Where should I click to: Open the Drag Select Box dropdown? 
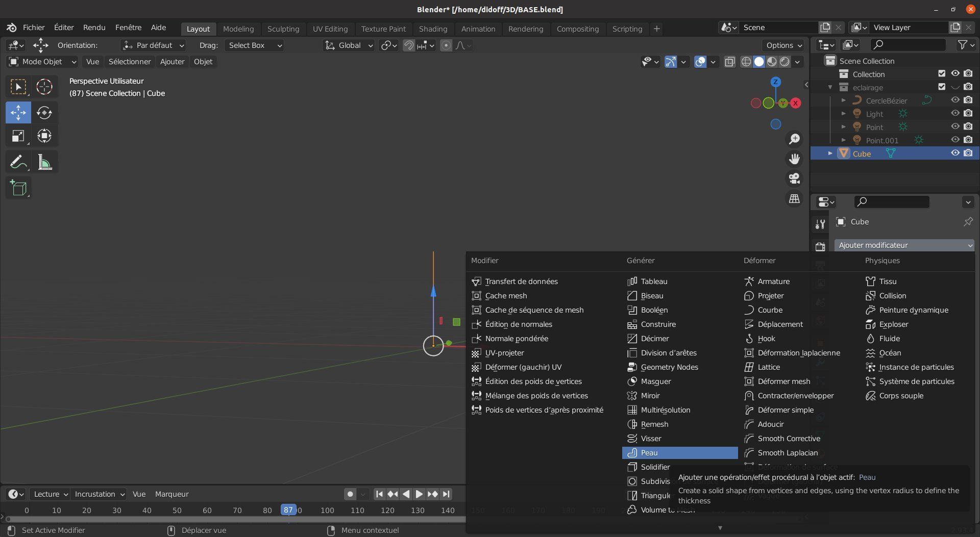[x=254, y=45]
